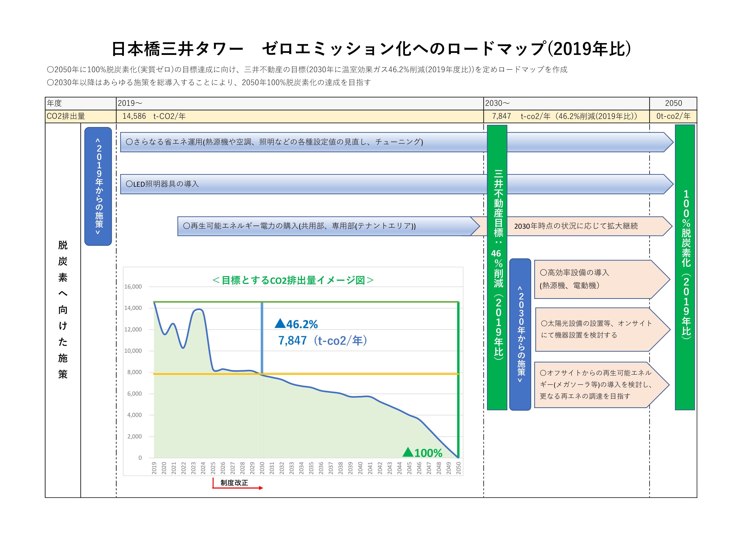This screenshot has height=534, width=756.
Task: Click the 2030 x-axis year label
Action: (x=262, y=468)
